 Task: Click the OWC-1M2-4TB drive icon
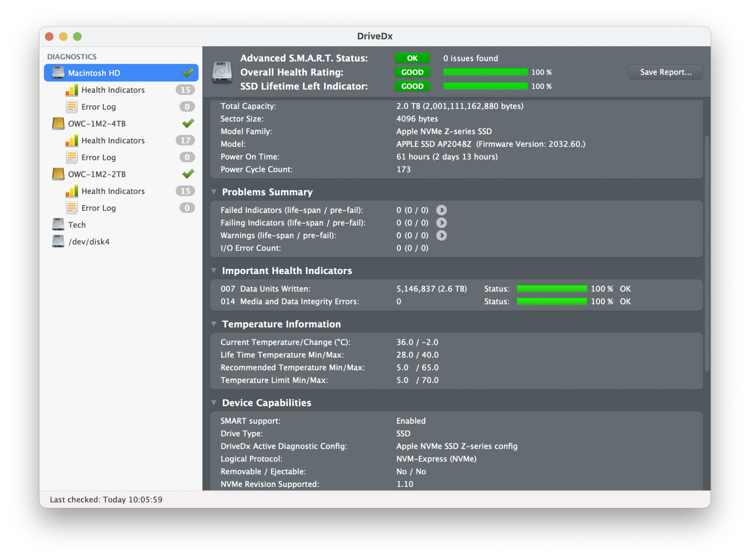click(58, 123)
